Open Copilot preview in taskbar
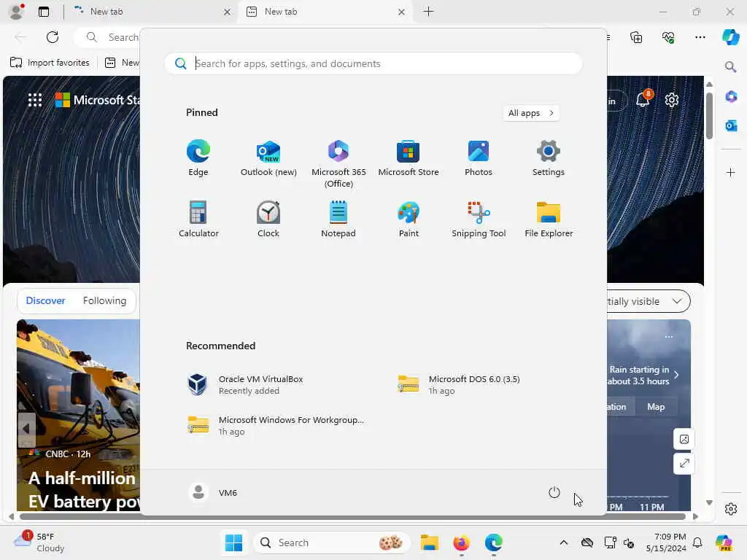Screen dimensions: 747x560 (723, 542)
